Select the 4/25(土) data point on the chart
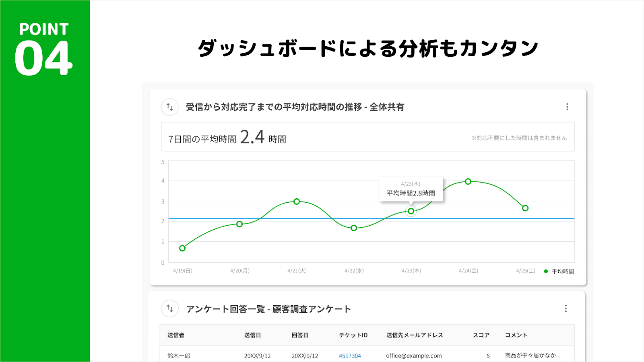 tap(525, 208)
